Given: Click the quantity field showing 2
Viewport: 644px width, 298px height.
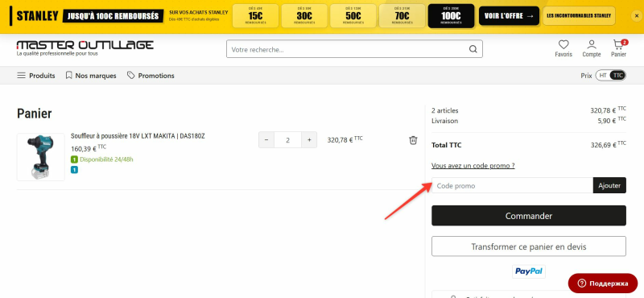Looking at the screenshot, I should 288,140.
